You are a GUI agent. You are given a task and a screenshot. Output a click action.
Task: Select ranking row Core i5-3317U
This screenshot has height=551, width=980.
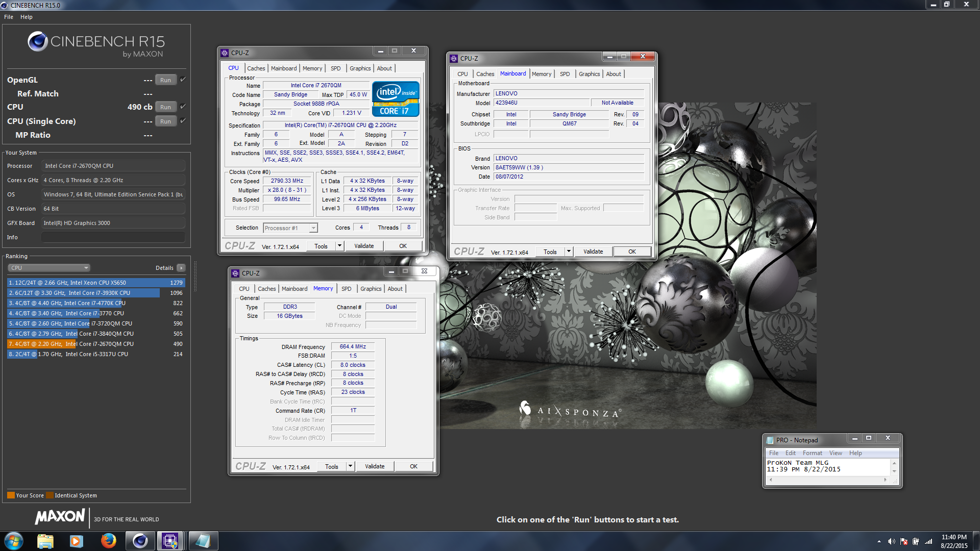[x=96, y=354]
